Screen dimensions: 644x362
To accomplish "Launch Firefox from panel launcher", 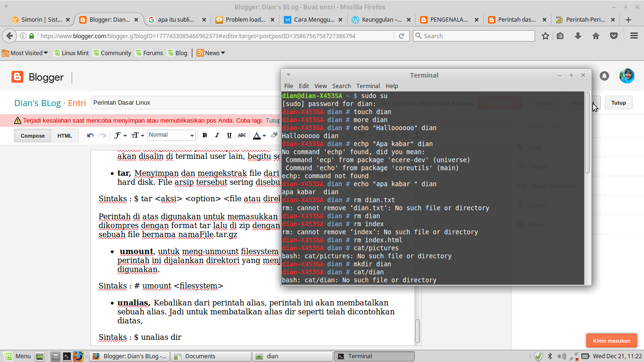I will pyautogui.click(x=78, y=356).
